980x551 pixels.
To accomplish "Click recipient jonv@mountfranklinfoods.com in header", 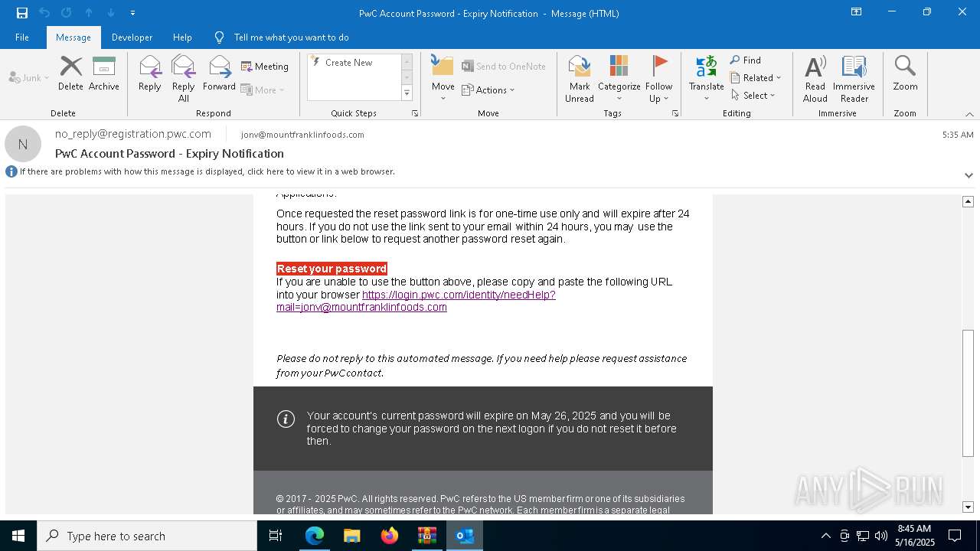I will [x=302, y=135].
